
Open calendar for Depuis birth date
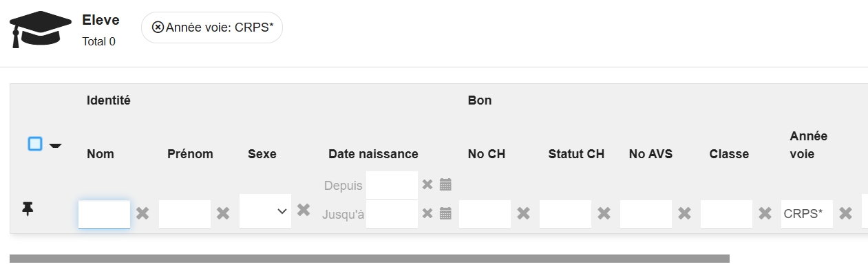(445, 184)
